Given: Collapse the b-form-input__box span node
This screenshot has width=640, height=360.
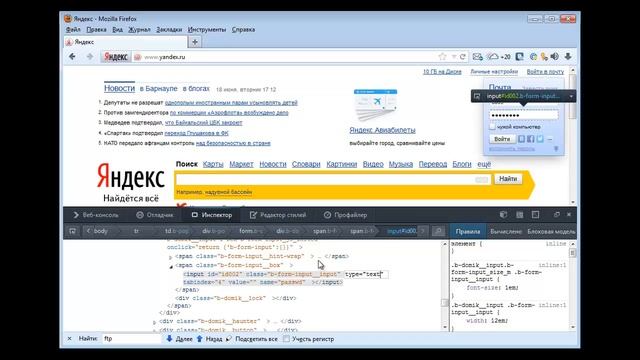Looking at the screenshot, I should [171, 267].
